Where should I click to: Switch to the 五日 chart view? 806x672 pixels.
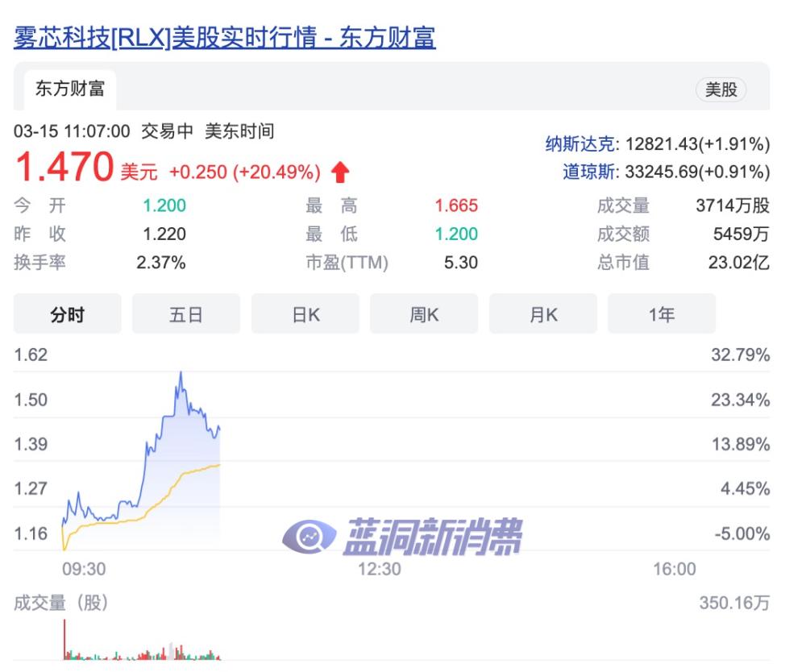click(185, 314)
